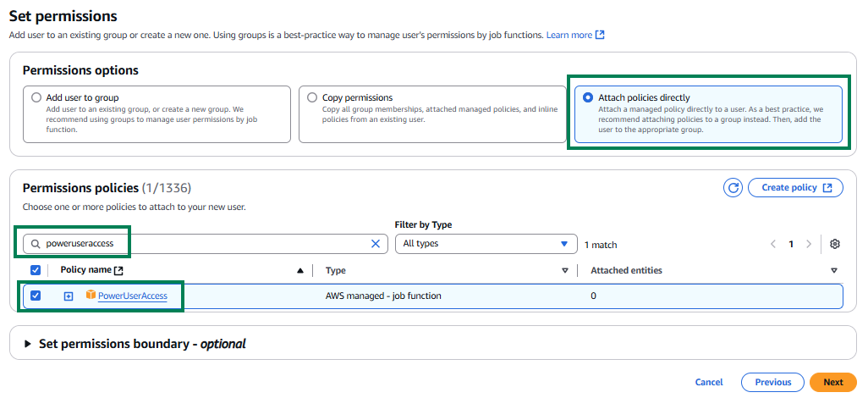Screen dimensions: 868x398
Task: Expand Set permissions boundary section
Action: [28, 345]
